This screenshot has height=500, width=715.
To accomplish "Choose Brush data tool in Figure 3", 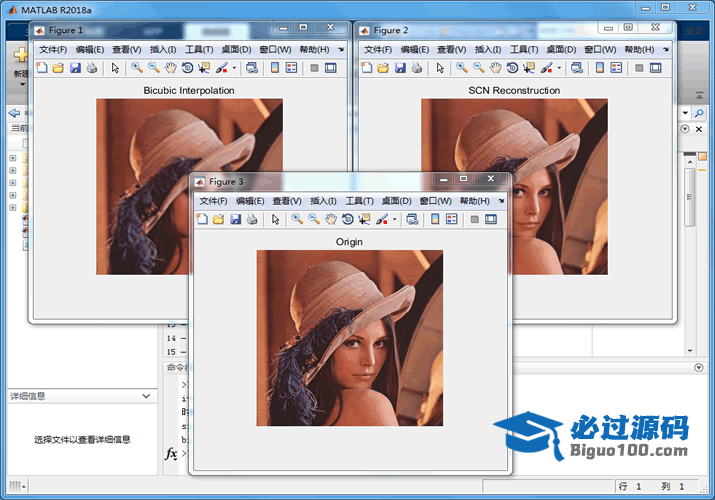I will (x=382, y=219).
